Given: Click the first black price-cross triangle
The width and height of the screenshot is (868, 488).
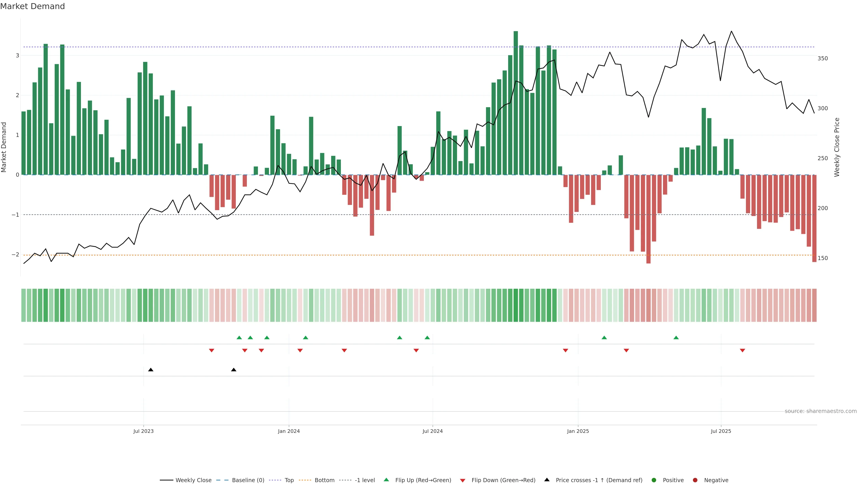Looking at the screenshot, I should tap(151, 370).
